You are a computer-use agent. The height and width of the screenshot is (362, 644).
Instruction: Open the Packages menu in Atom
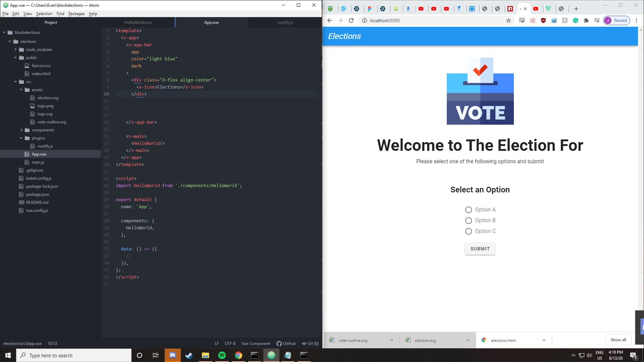tap(76, 14)
